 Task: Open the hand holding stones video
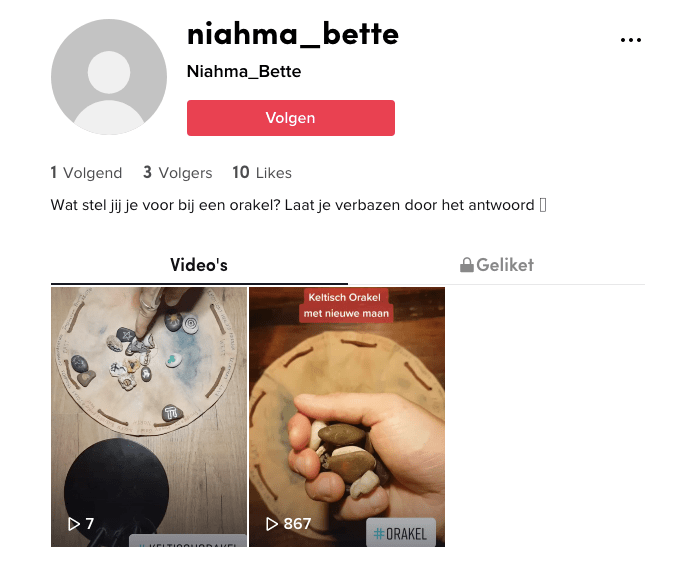[347, 417]
